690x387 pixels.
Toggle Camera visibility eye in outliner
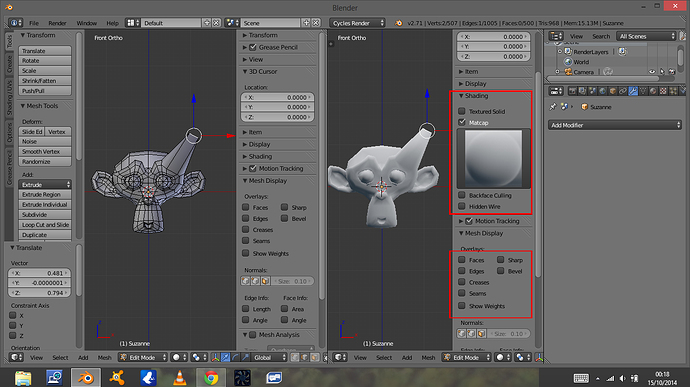pyautogui.click(x=652, y=71)
